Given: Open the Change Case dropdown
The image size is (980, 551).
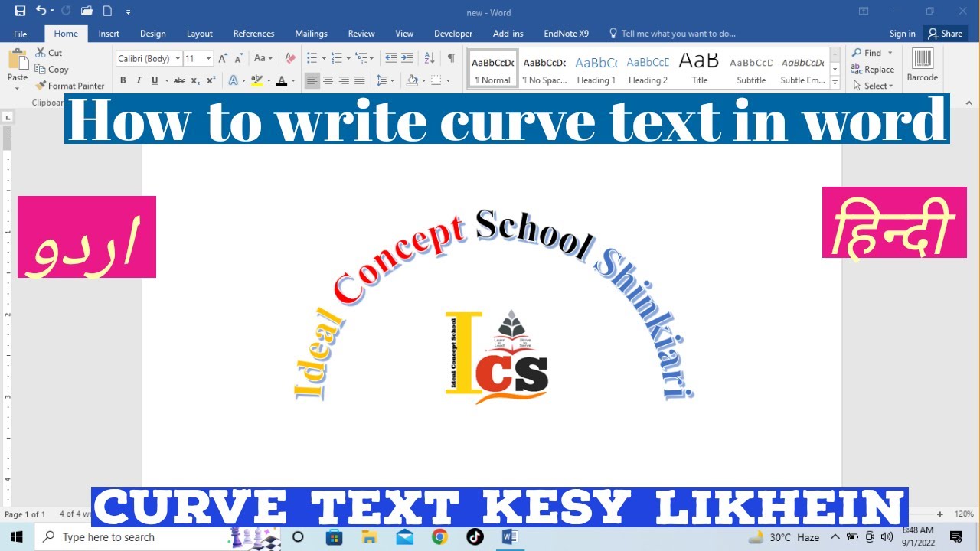Looking at the screenshot, I should coord(263,58).
